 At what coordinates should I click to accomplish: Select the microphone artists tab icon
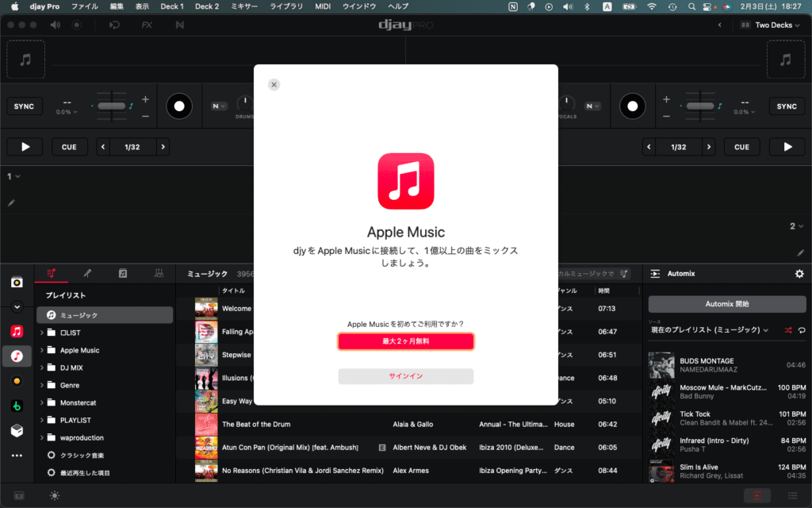[x=87, y=273]
